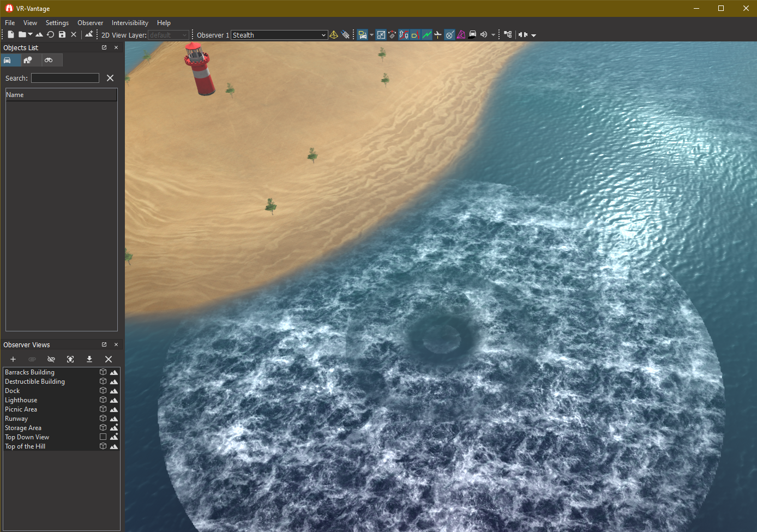Select the Destructible Building observer view
This screenshot has height=532, width=757.
click(x=35, y=382)
